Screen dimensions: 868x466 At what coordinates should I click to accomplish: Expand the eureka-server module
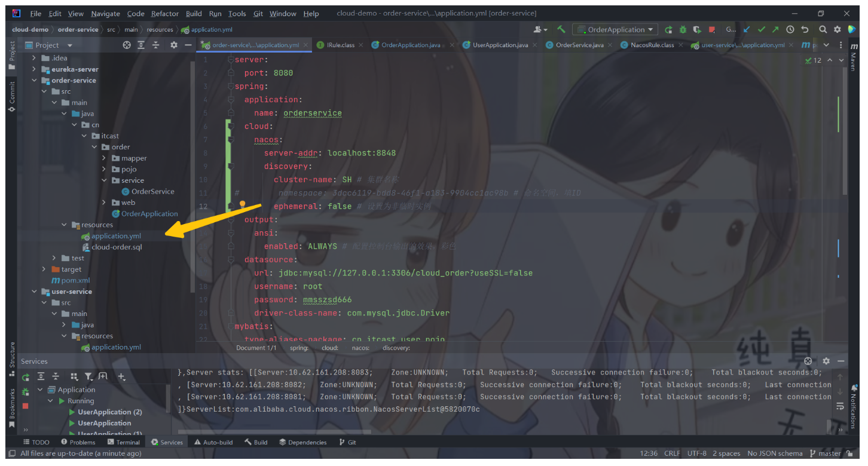35,69
